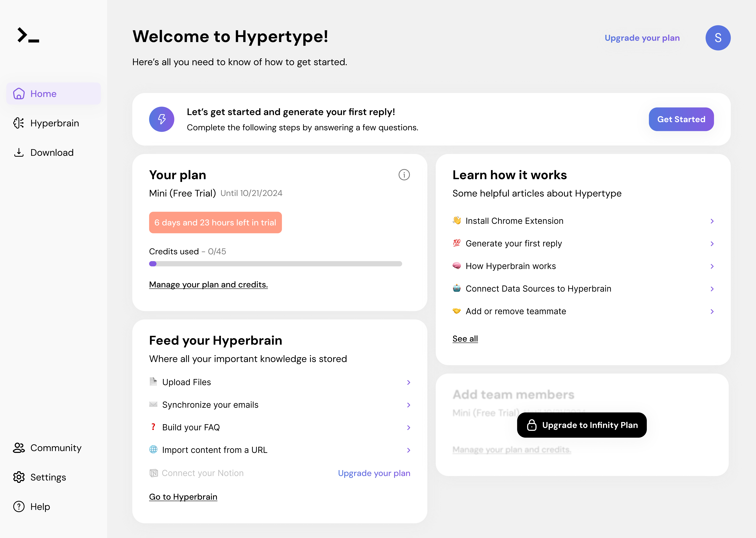Click the Help question mark icon
This screenshot has width=756, height=538.
[x=19, y=506]
